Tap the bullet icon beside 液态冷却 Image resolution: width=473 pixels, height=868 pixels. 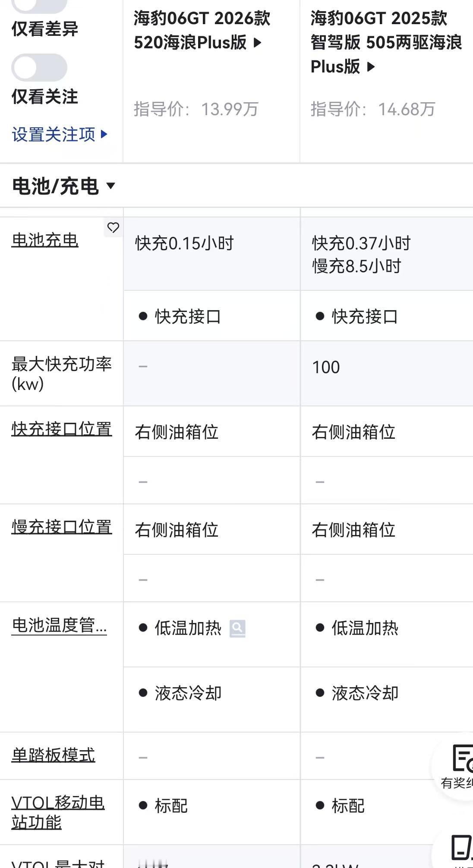pyautogui.click(x=143, y=692)
